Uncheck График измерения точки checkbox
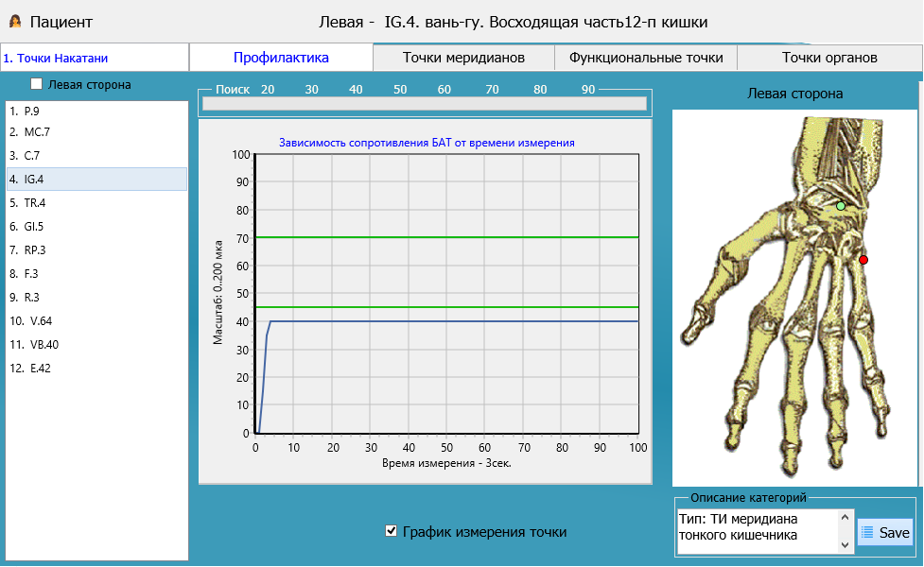Screen dimensions: 924x567 coord(392,531)
